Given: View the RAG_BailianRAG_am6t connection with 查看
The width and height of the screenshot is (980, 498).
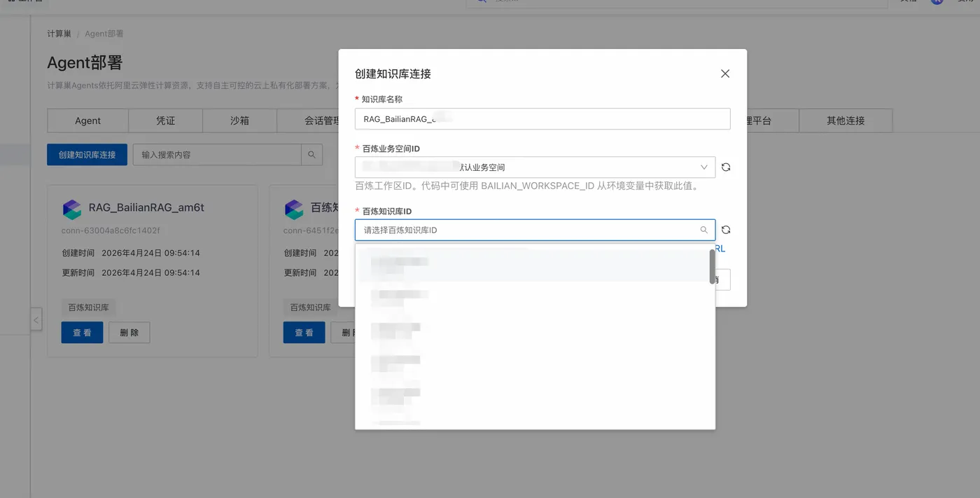Looking at the screenshot, I should [82, 333].
